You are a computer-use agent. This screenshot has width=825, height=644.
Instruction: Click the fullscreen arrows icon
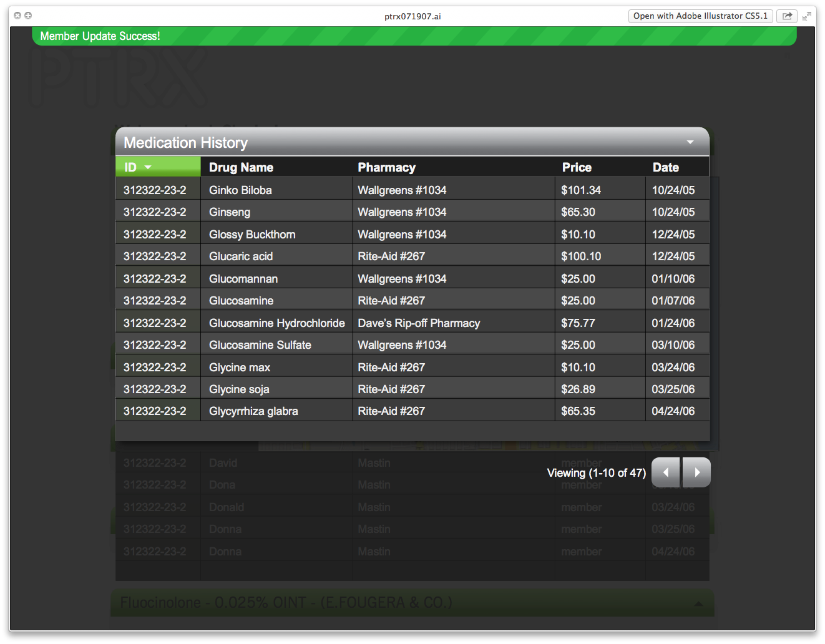[x=807, y=16]
